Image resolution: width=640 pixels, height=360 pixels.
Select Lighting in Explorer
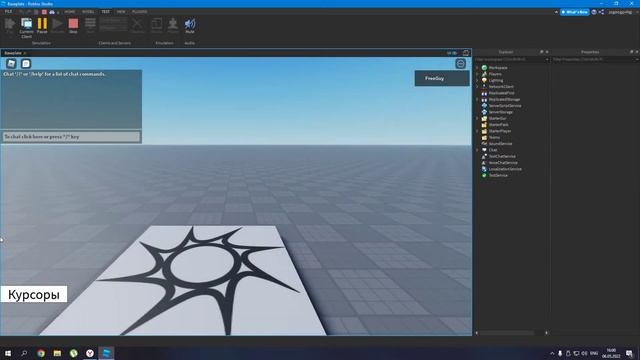pos(496,80)
